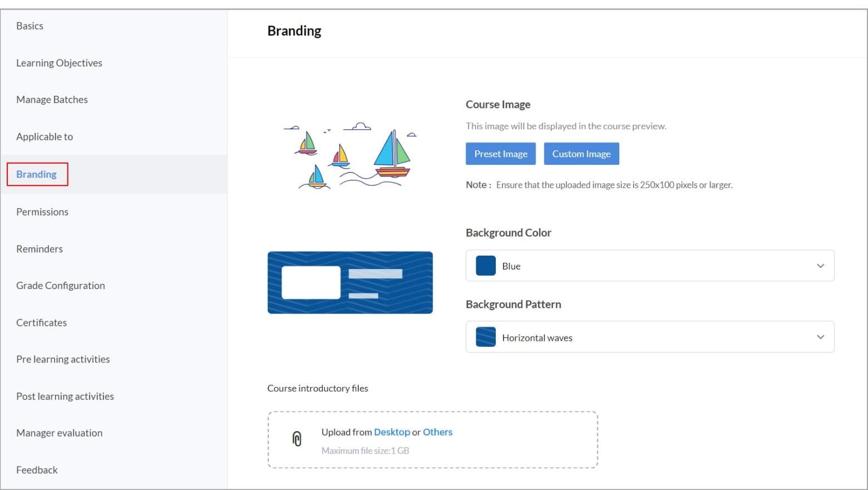Click the blue color swatch in Background Color

[486, 266]
